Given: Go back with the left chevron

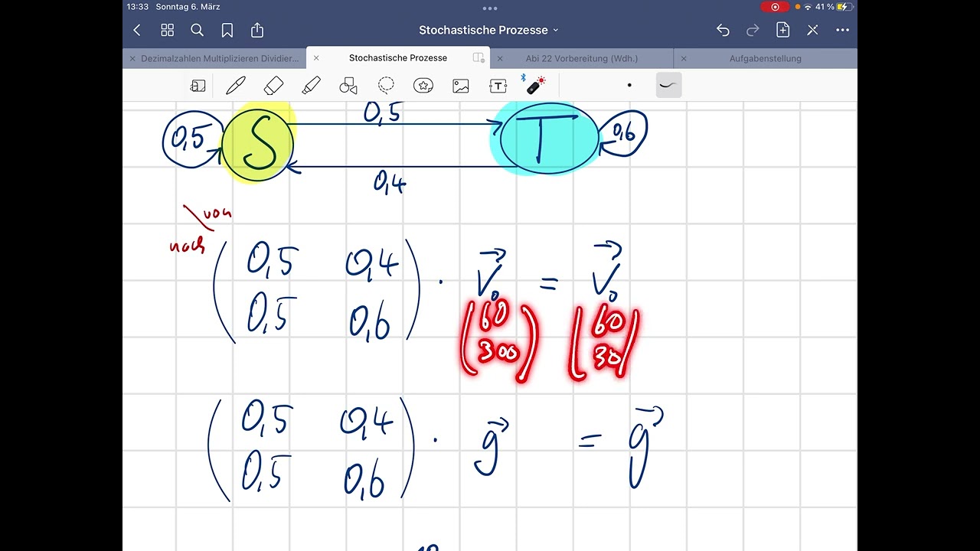Looking at the screenshot, I should [137, 30].
